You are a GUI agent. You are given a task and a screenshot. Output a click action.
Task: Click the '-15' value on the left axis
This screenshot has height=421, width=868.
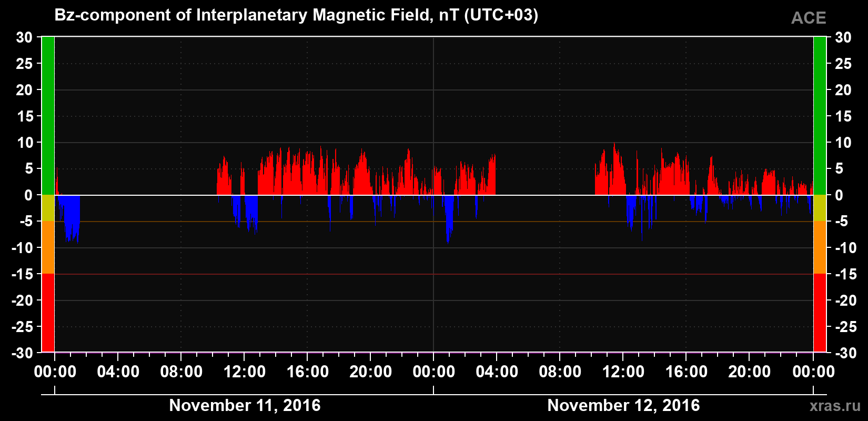tap(22, 274)
